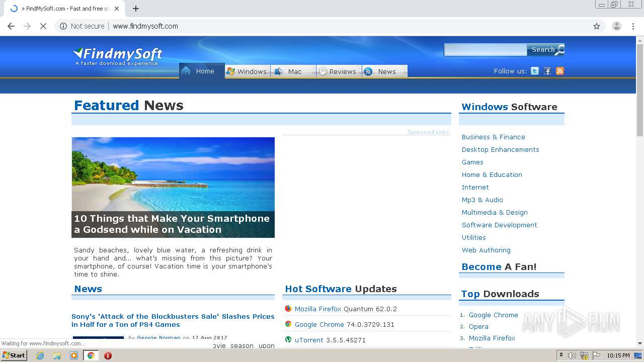The width and height of the screenshot is (644, 362).
Task: Follow on Facebook icon
Action: click(547, 71)
